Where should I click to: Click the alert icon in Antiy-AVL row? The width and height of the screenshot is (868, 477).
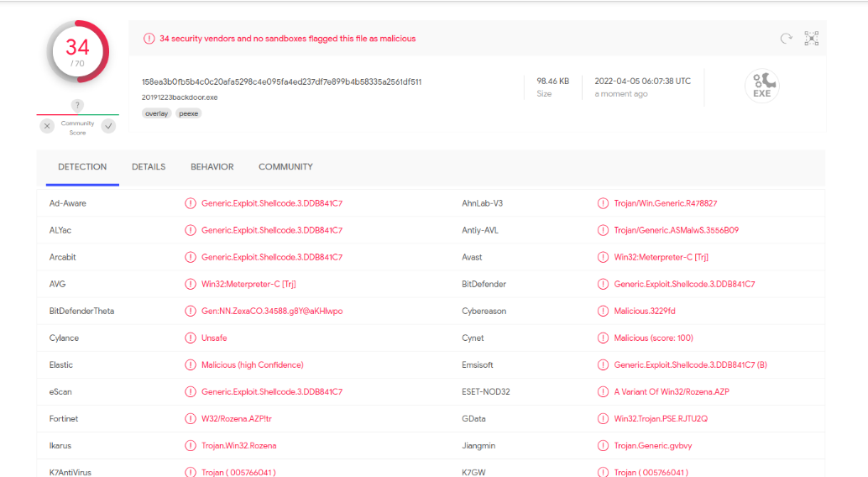click(x=603, y=230)
